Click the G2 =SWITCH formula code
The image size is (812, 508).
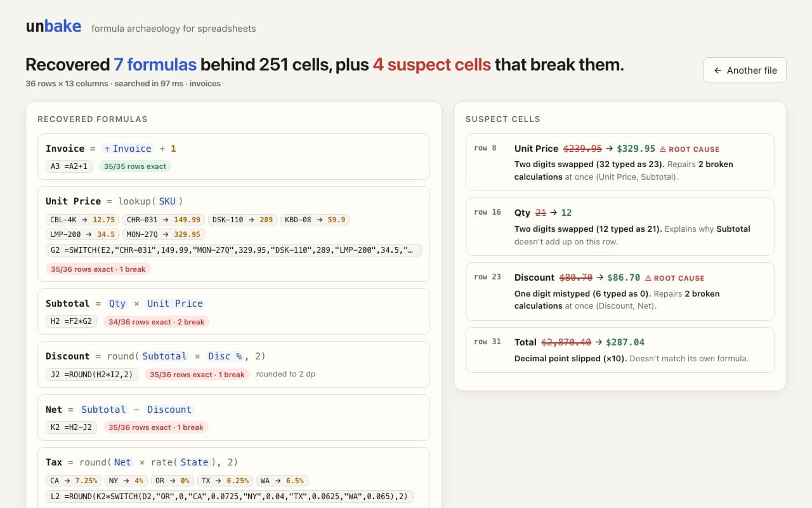[233, 250]
